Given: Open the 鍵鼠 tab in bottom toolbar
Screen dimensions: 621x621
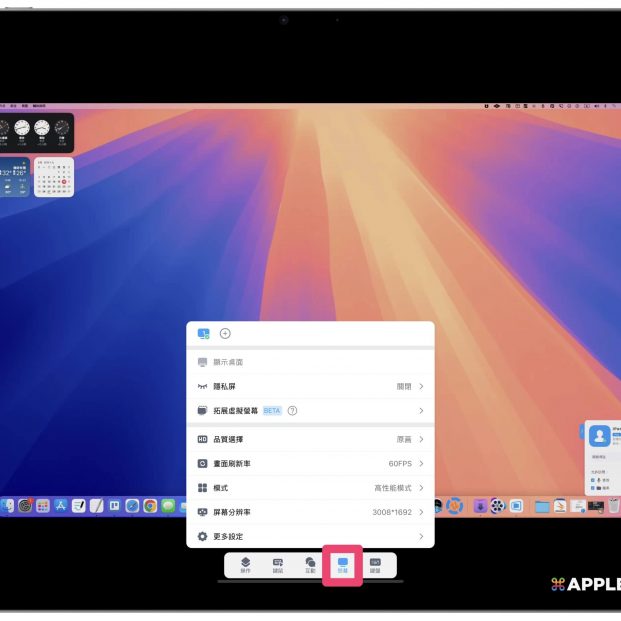Looking at the screenshot, I should click(278, 565).
